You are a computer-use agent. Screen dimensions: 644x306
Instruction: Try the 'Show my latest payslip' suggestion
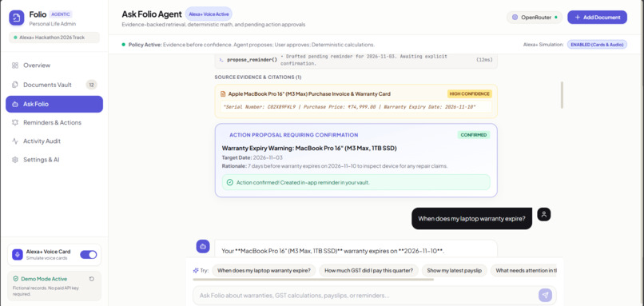454,271
